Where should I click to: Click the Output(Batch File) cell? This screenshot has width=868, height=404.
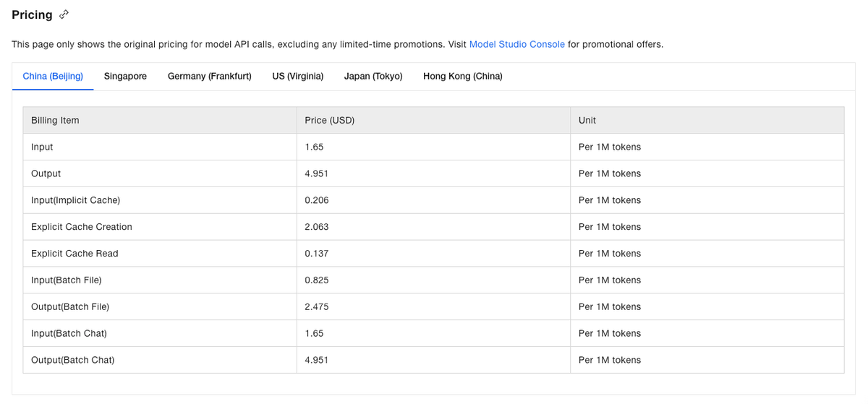pyautogui.click(x=160, y=306)
